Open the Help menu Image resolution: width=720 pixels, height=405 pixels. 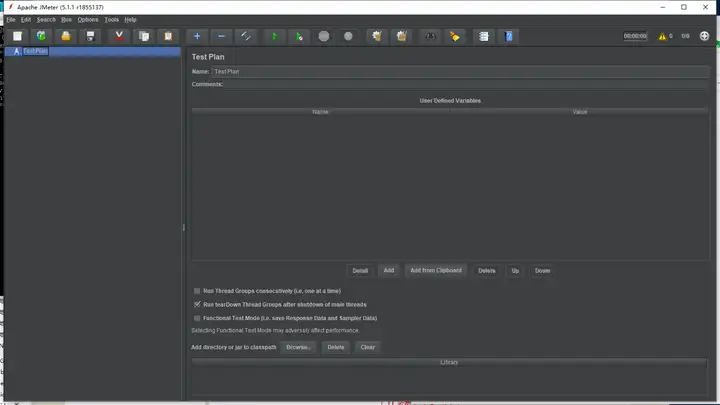130,20
